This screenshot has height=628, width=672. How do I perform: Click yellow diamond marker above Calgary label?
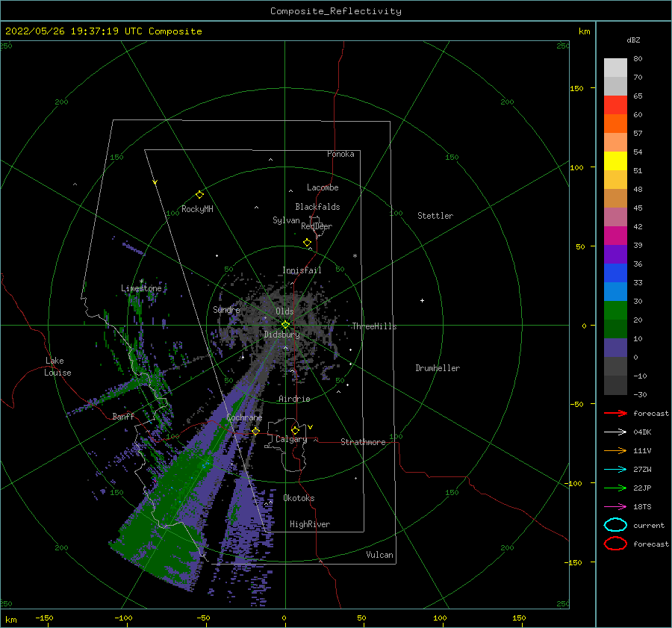click(295, 430)
